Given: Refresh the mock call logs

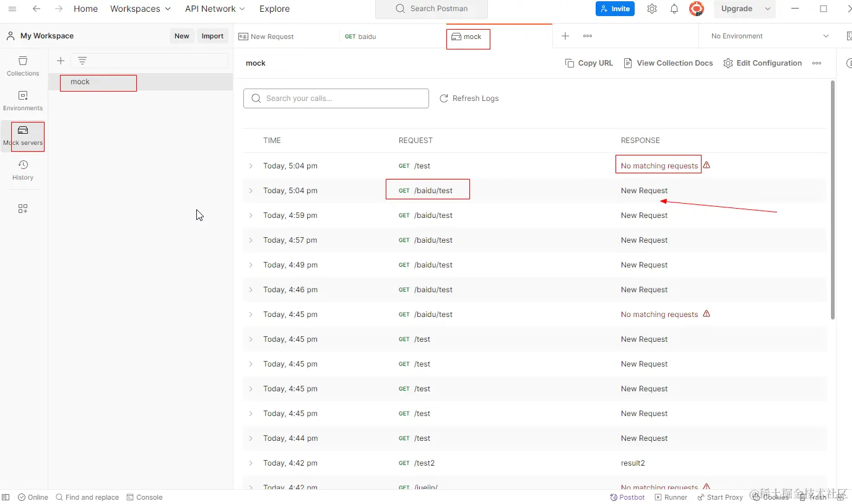Looking at the screenshot, I should 469,98.
